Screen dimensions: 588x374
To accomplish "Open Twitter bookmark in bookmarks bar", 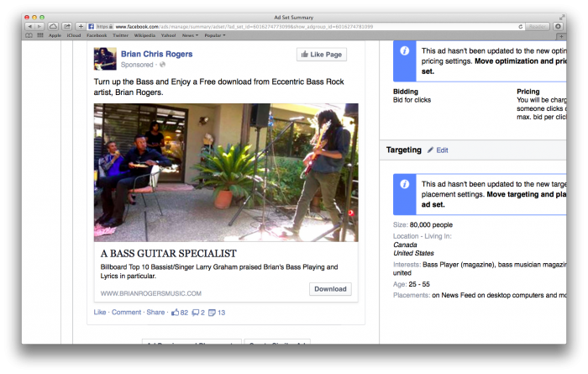I will [x=120, y=35].
